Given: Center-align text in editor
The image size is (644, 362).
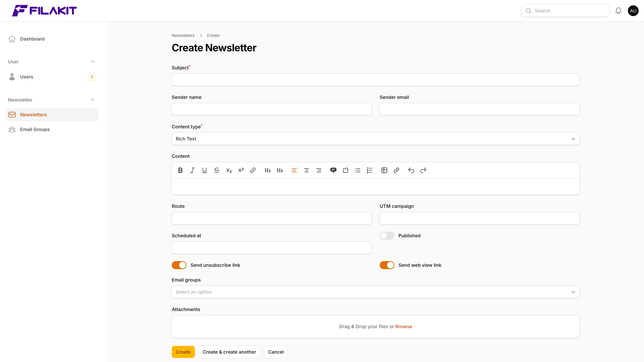Looking at the screenshot, I should 306,170.
